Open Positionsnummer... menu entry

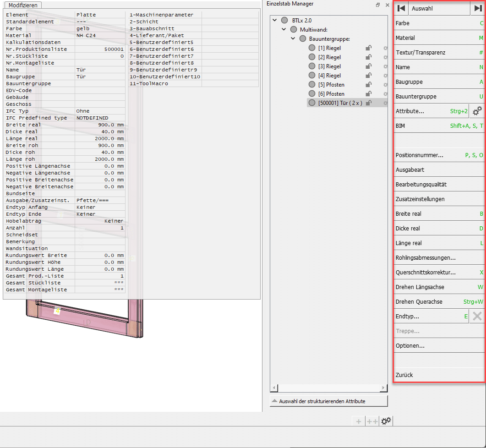pos(439,155)
